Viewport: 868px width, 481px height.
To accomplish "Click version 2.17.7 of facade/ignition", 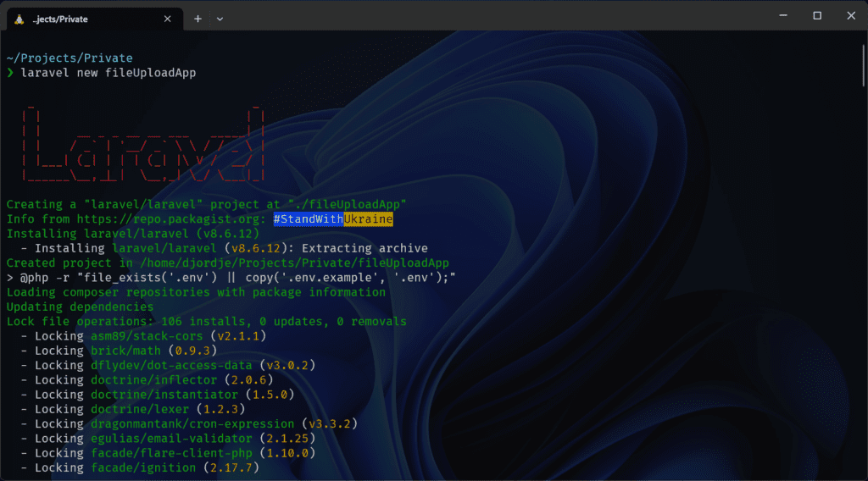I will [231, 467].
